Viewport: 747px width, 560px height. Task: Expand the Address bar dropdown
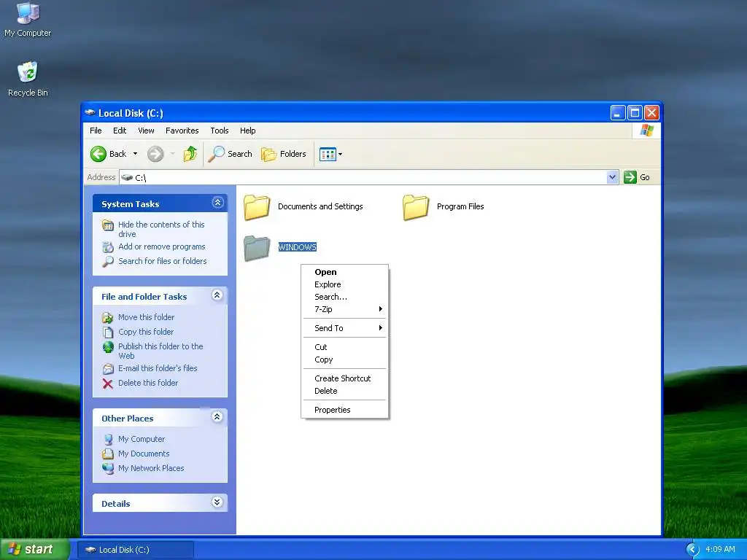[612, 177]
